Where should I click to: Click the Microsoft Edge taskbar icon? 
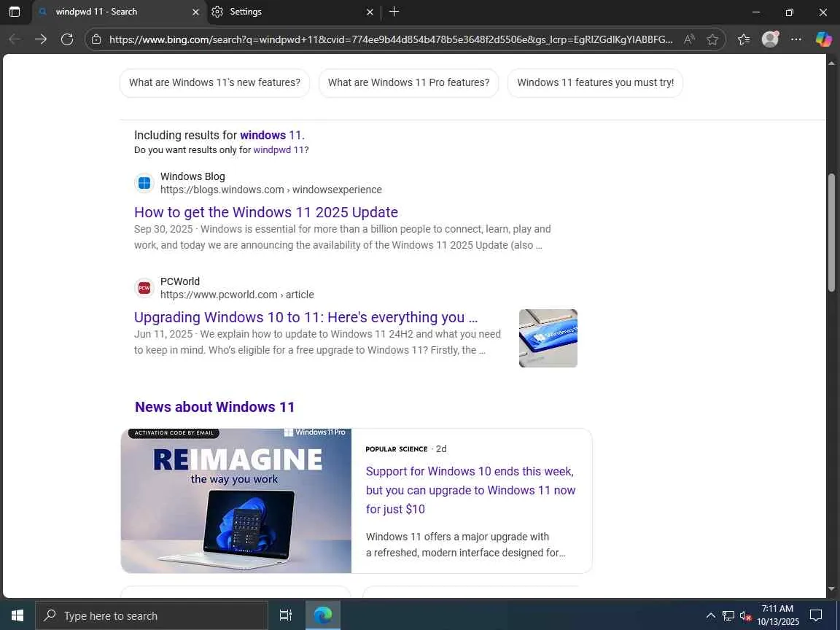coord(322,615)
